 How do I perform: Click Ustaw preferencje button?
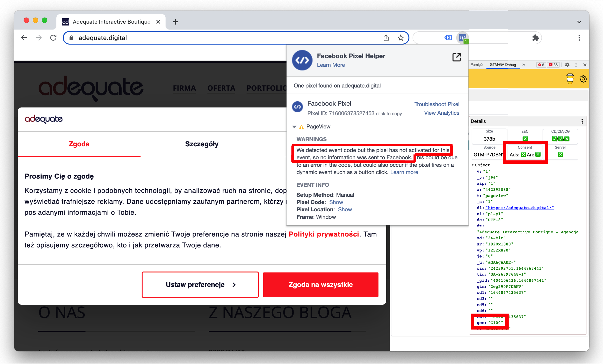[200, 285]
